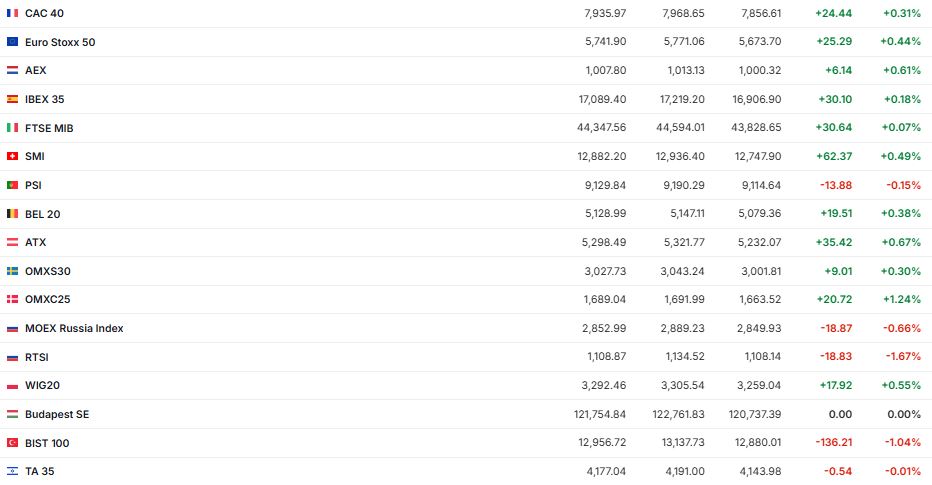Screen dimensions: 932x485
Task: Click the Switzerland flag icon beside SMI
Action: tap(12, 156)
